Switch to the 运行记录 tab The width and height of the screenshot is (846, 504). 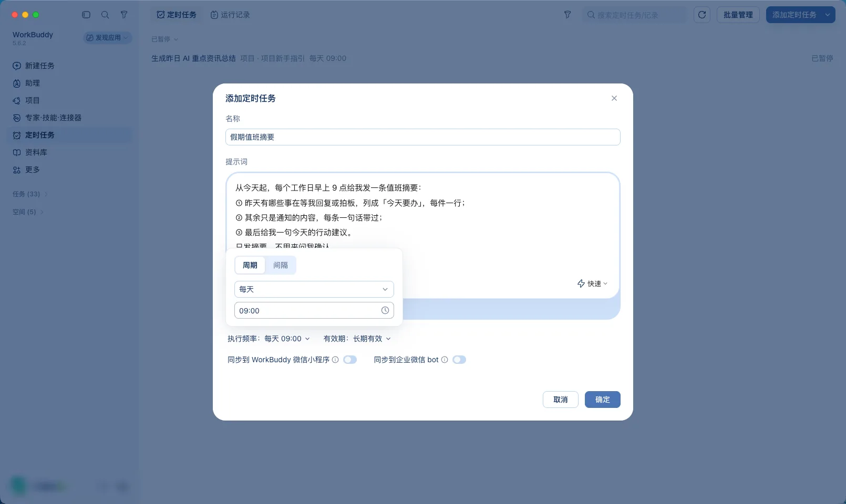(230, 15)
